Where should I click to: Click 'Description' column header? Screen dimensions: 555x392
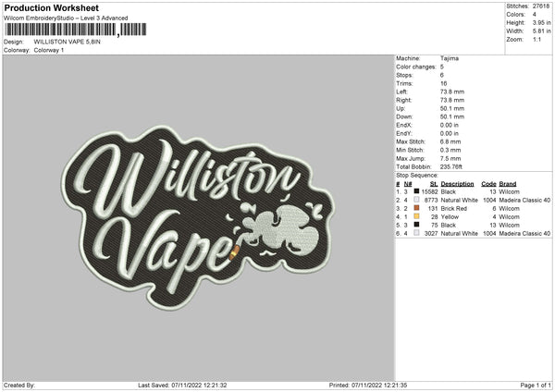tap(457, 184)
